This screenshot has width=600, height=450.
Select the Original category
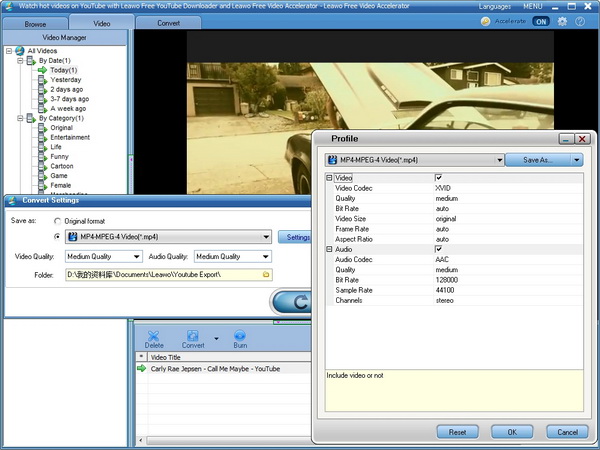point(61,128)
